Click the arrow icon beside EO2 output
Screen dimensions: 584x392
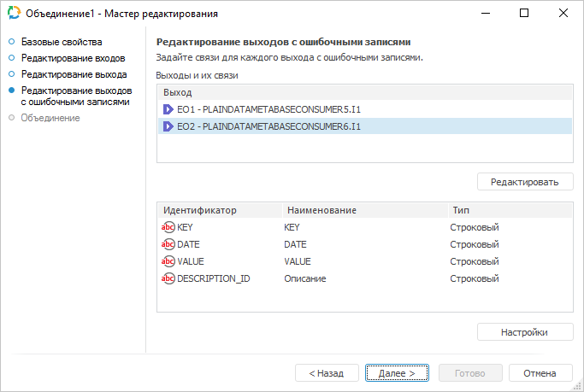coord(168,126)
